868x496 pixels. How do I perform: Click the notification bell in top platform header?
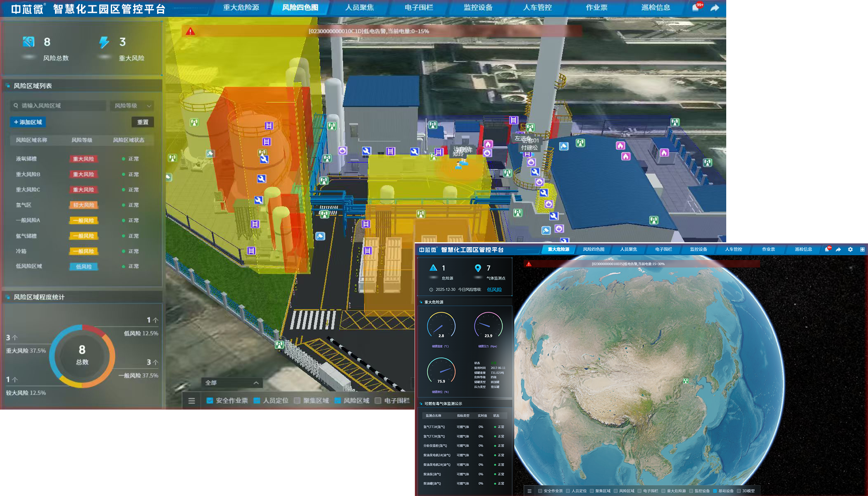(696, 8)
